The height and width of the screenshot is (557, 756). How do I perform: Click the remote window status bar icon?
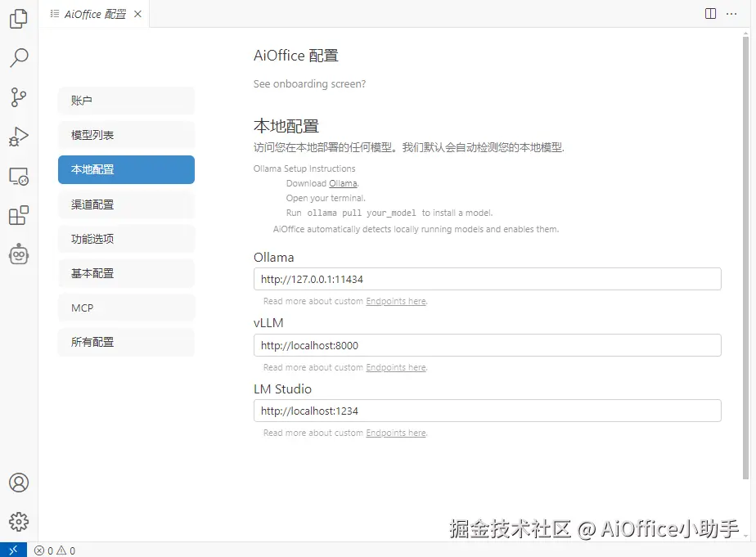pos(13,550)
